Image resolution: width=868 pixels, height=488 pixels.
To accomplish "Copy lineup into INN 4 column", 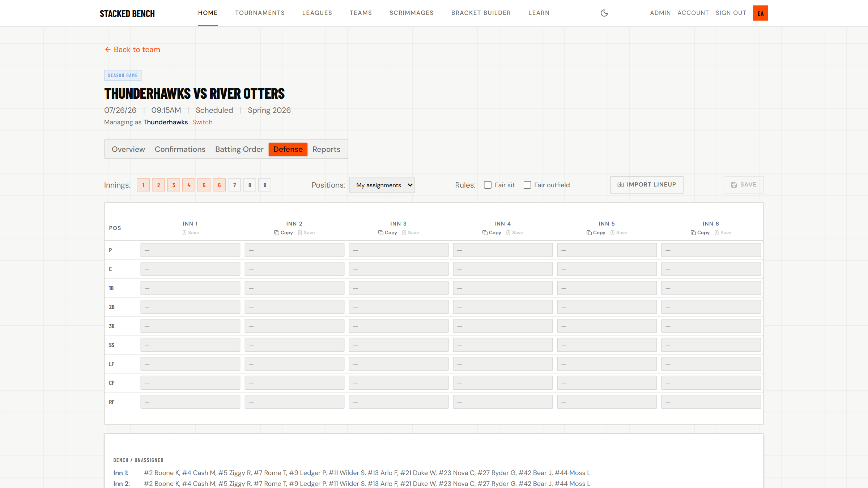I will point(492,233).
